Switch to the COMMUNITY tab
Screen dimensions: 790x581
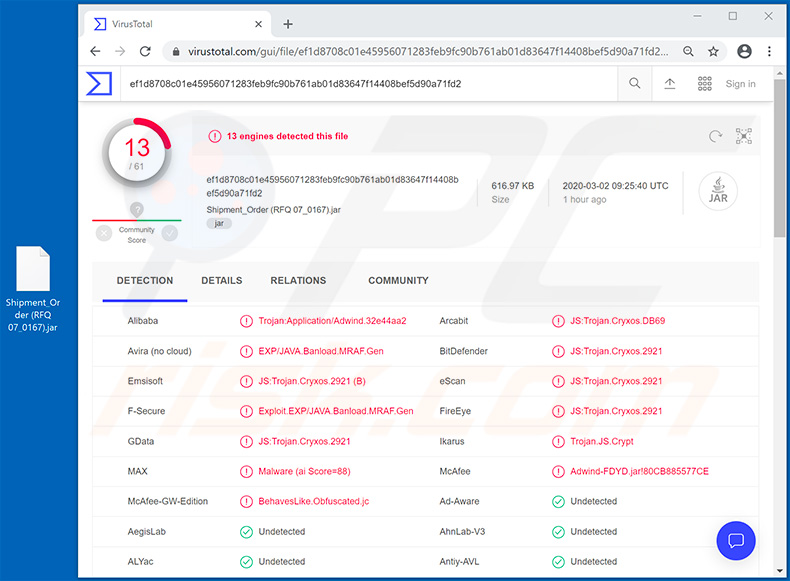coord(399,281)
